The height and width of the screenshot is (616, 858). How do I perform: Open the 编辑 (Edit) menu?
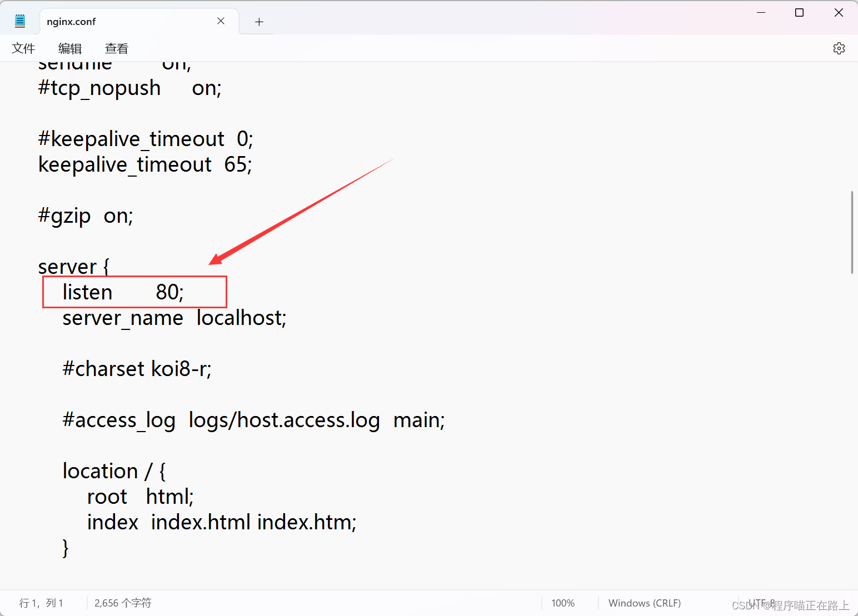[x=70, y=48]
